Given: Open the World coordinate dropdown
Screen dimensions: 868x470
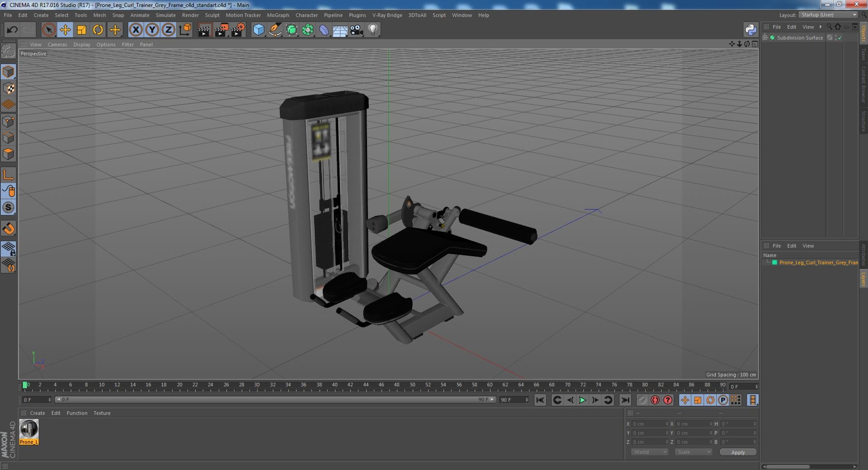Looking at the screenshot, I should [x=649, y=452].
